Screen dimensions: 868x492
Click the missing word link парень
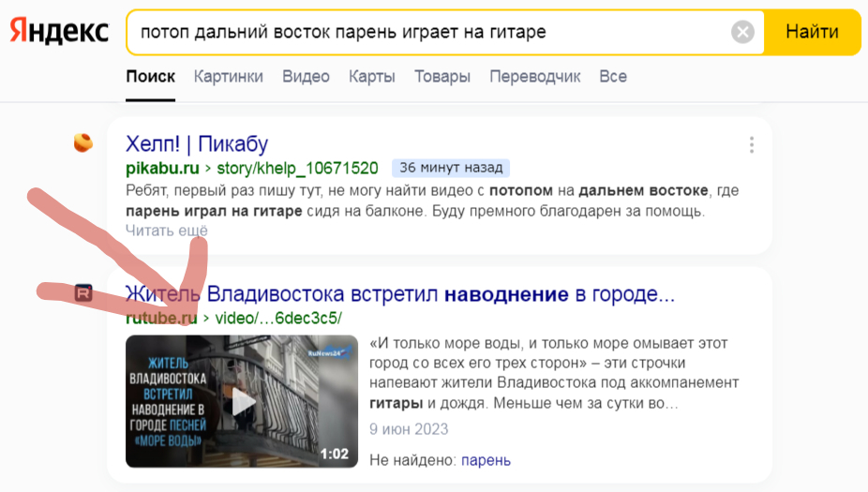click(x=486, y=460)
